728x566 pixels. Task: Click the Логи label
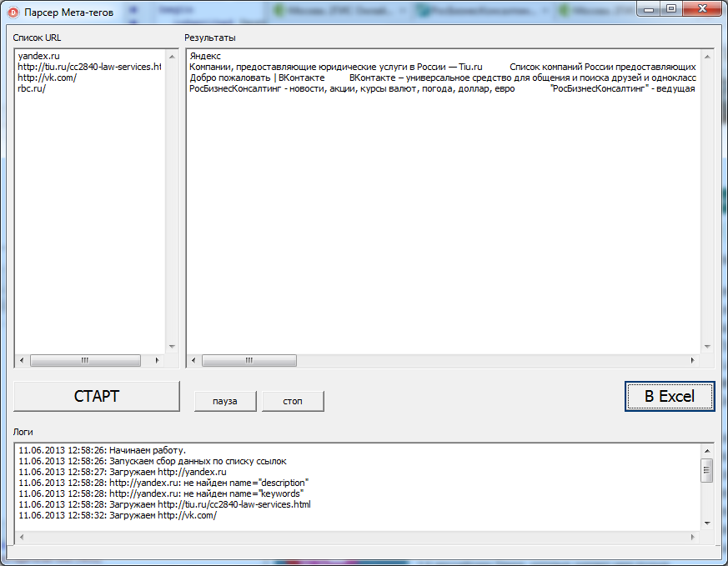(x=23, y=432)
